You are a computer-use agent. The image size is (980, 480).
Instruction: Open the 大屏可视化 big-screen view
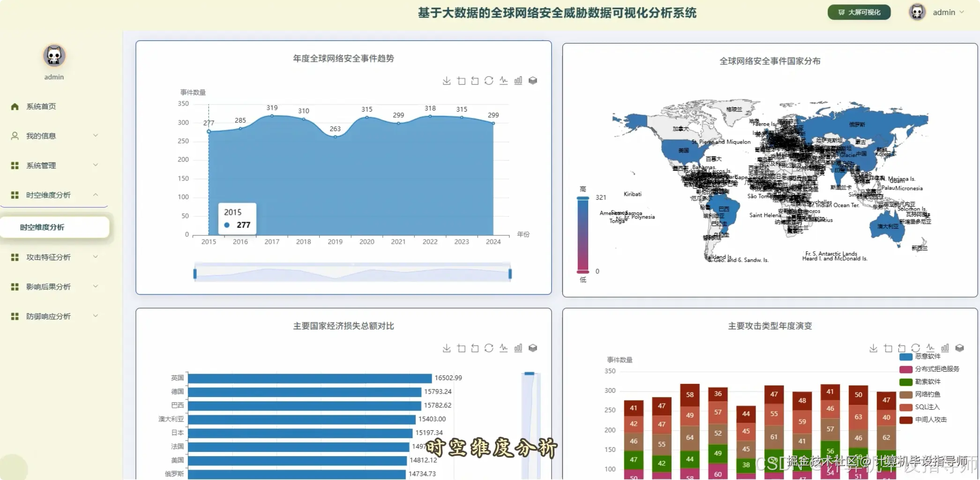[859, 12]
